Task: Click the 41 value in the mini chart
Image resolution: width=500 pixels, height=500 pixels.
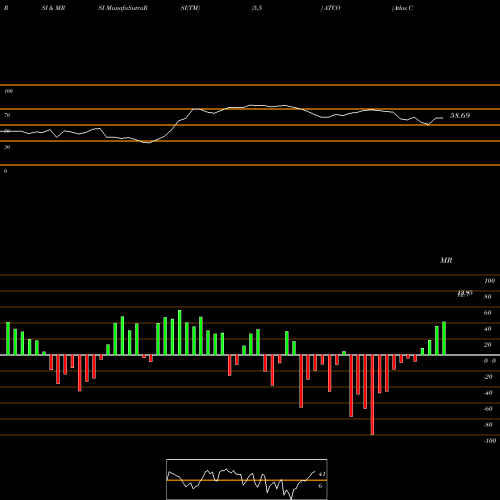Action: tap(322, 474)
